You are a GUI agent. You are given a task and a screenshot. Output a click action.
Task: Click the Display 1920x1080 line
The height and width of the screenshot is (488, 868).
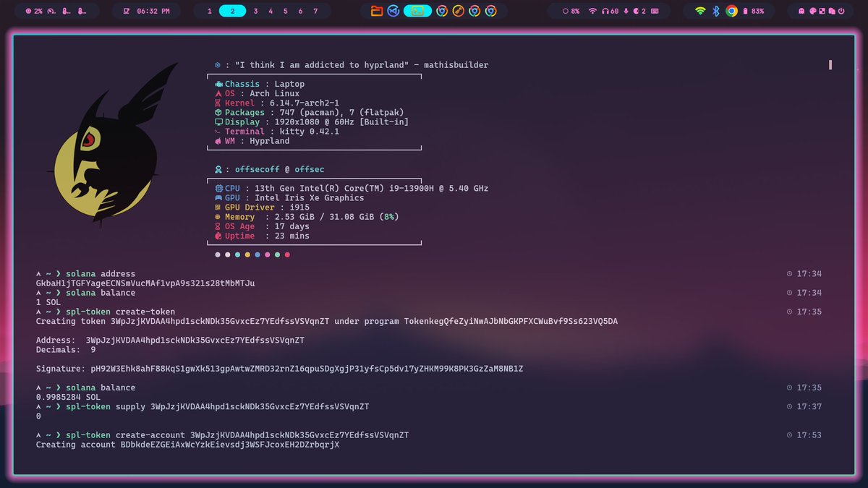pos(312,122)
